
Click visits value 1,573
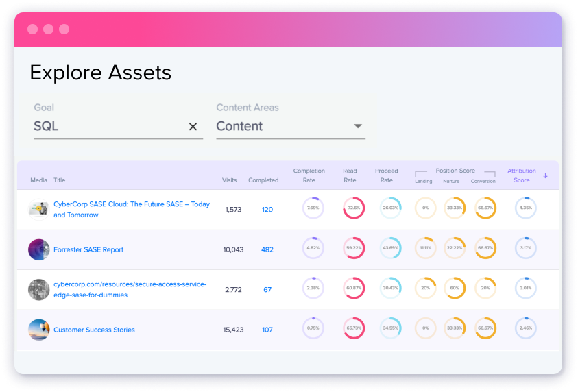click(x=233, y=210)
